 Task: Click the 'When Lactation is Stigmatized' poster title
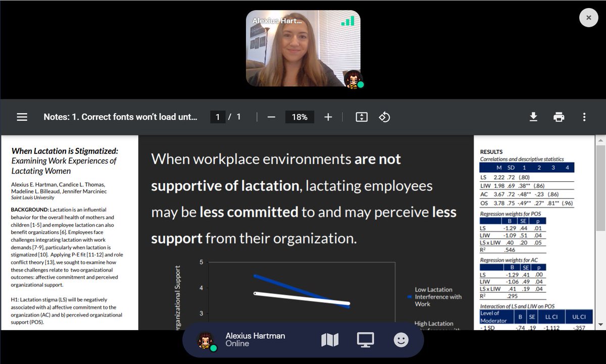tap(65, 151)
